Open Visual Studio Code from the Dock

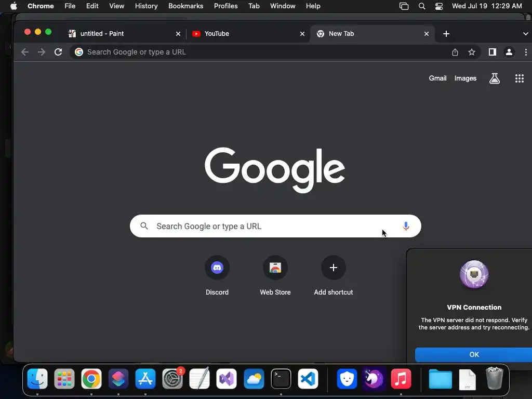pos(308,379)
